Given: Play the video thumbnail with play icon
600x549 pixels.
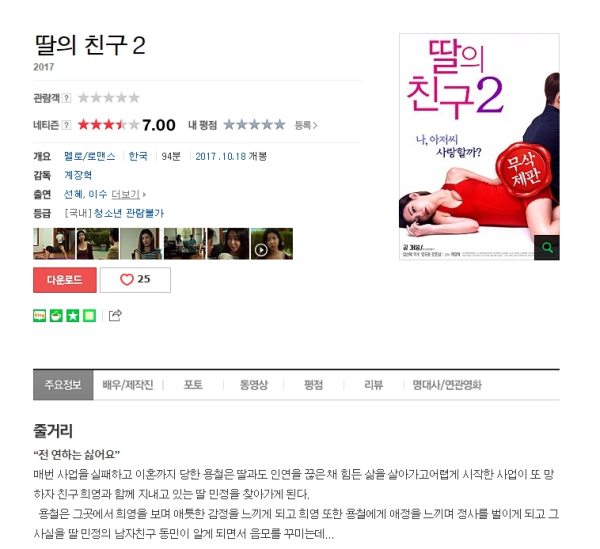Looking at the screenshot, I should [272, 244].
